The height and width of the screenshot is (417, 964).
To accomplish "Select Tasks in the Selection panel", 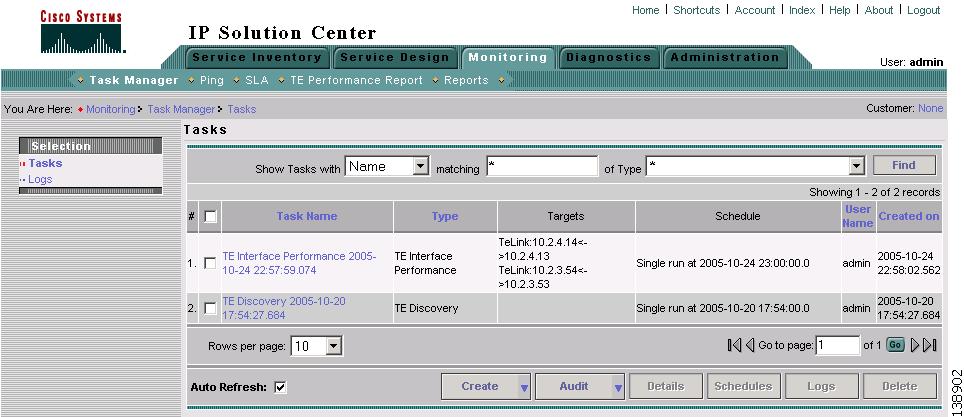I will pos(45,164).
